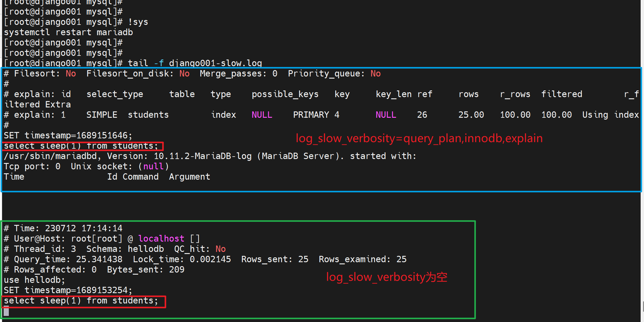Click the magenta localhost text

pos(161,239)
